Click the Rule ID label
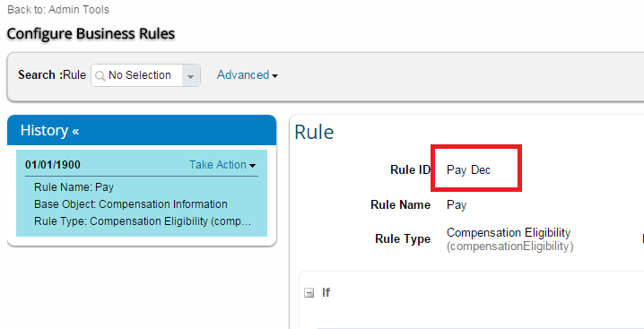 point(410,170)
